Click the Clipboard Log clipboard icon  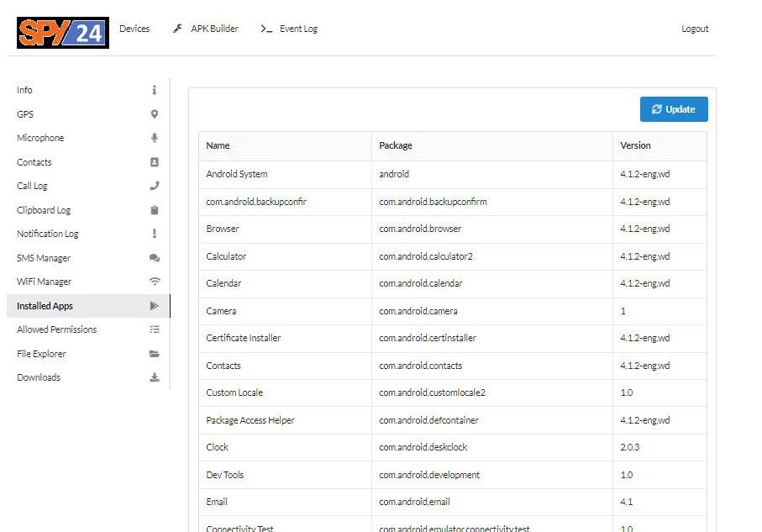[x=154, y=210]
